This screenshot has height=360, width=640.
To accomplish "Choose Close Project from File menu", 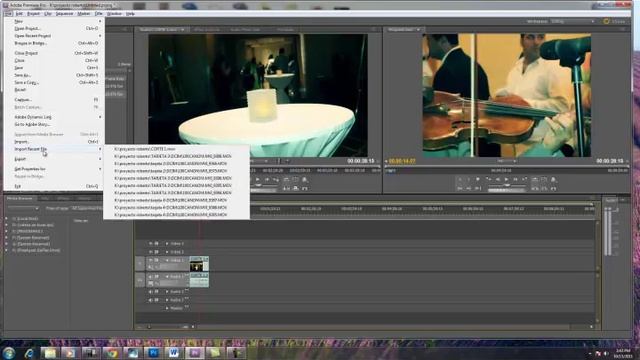I will point(54,53).
